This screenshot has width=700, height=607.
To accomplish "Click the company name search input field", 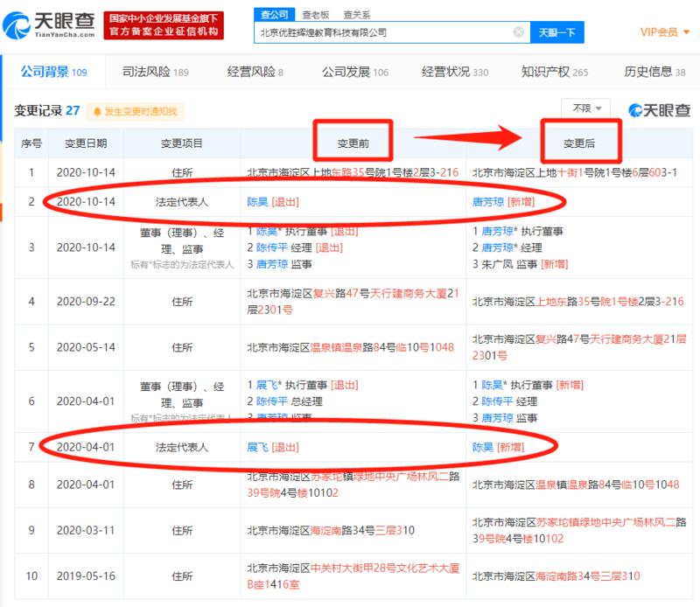I will coord(383,32).
